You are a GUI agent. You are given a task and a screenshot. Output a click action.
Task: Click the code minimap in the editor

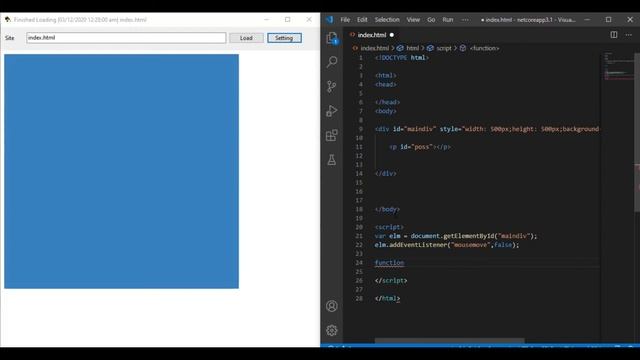coord(618,66)
